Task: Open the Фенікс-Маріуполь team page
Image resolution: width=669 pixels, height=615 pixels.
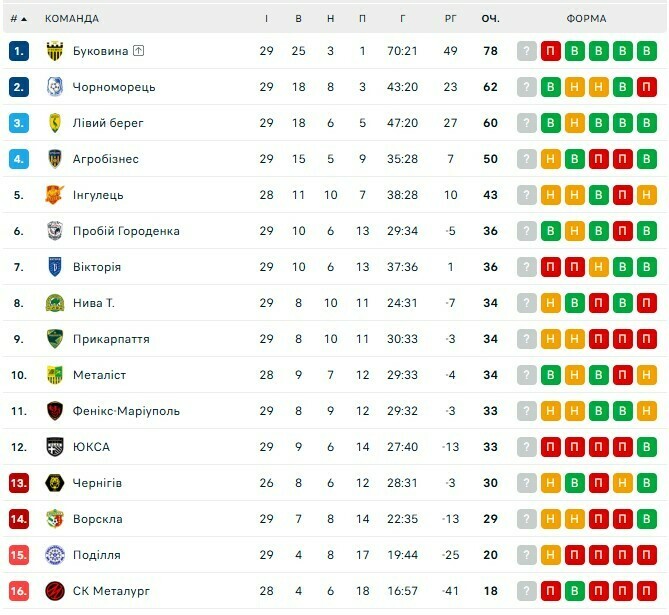Action: pyautogui.click(x=126, y=411)
